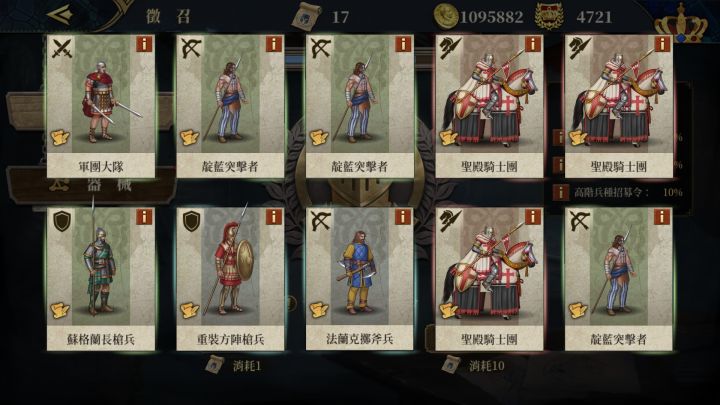720x405 pixels.
Task: Tap the gold coin icon beside 1095882
Action: (445, 16)
